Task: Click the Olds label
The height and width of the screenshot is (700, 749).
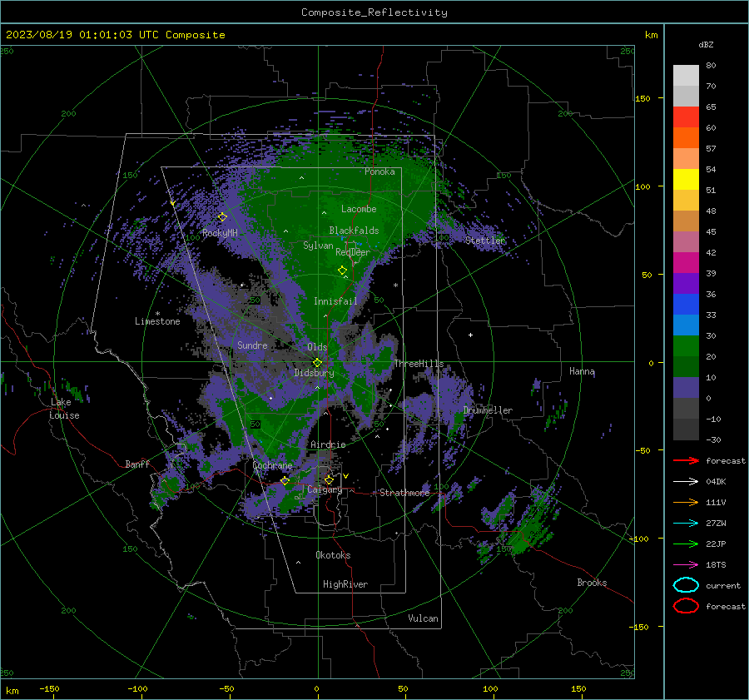Action: 317,347
